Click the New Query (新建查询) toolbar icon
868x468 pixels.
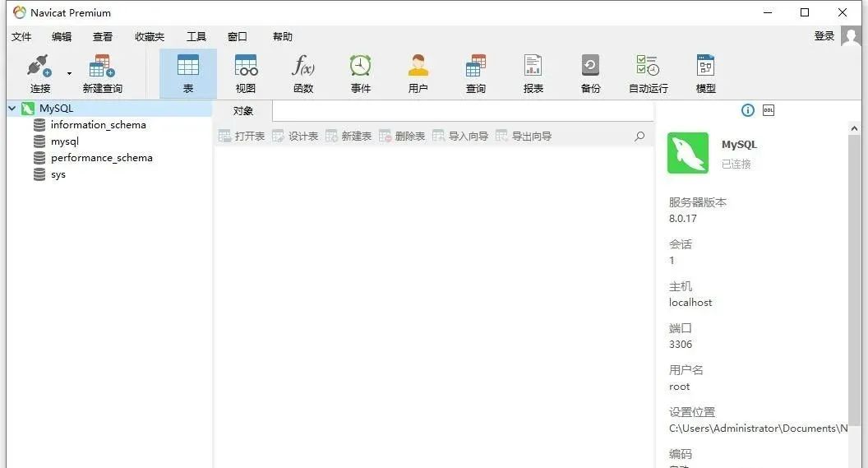coord(102,66)
